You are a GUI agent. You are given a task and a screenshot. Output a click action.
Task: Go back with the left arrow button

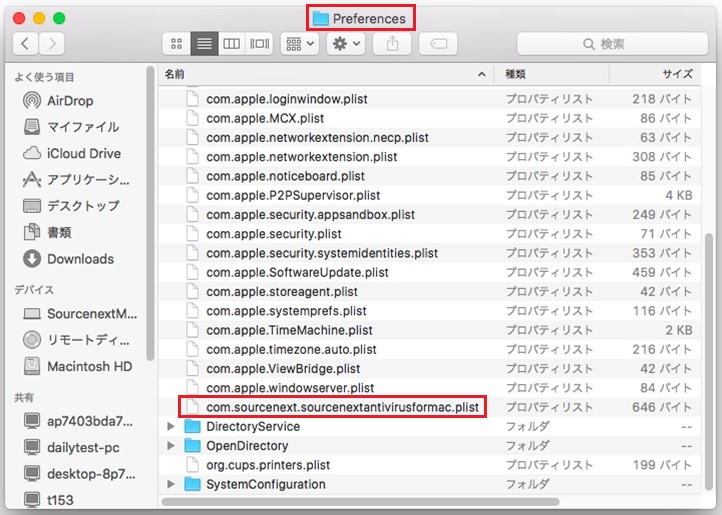[25, 44]
